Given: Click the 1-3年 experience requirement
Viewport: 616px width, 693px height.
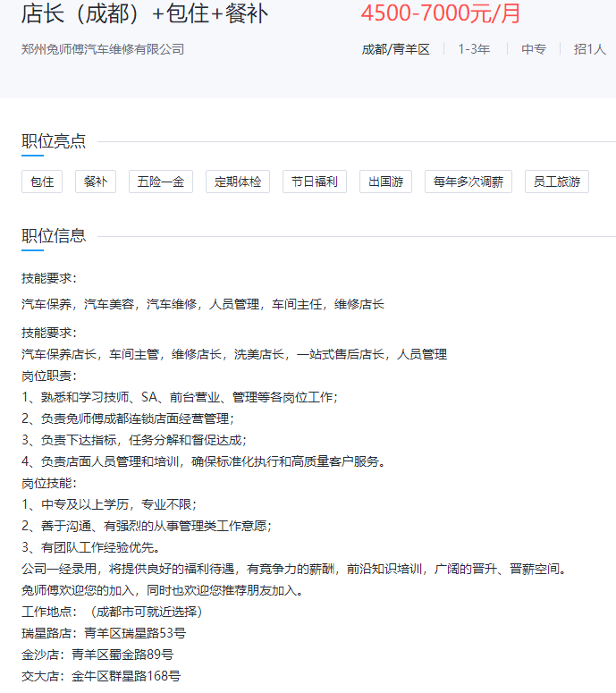Looking at the screenshot, I should [x=474, y=49].
